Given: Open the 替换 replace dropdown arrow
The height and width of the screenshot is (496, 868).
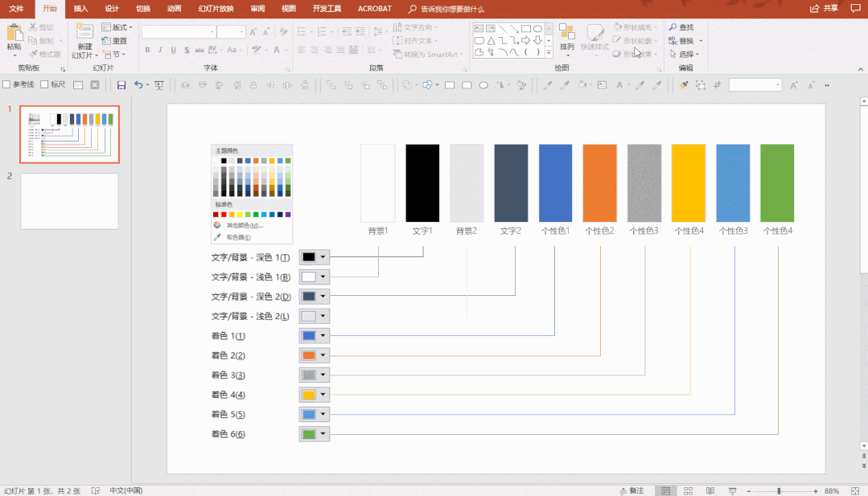Looking at the screenshot, I should tap(701, 41).
